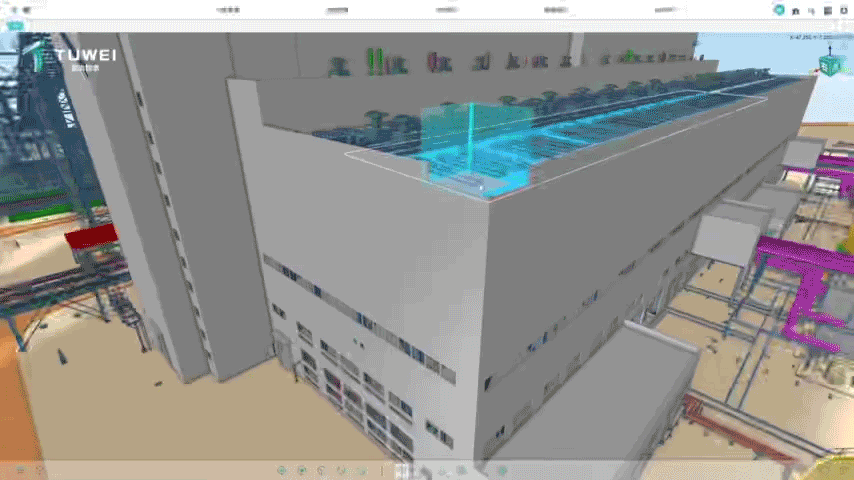Click first icon on bottom toolbar

[x=281, y=470]
